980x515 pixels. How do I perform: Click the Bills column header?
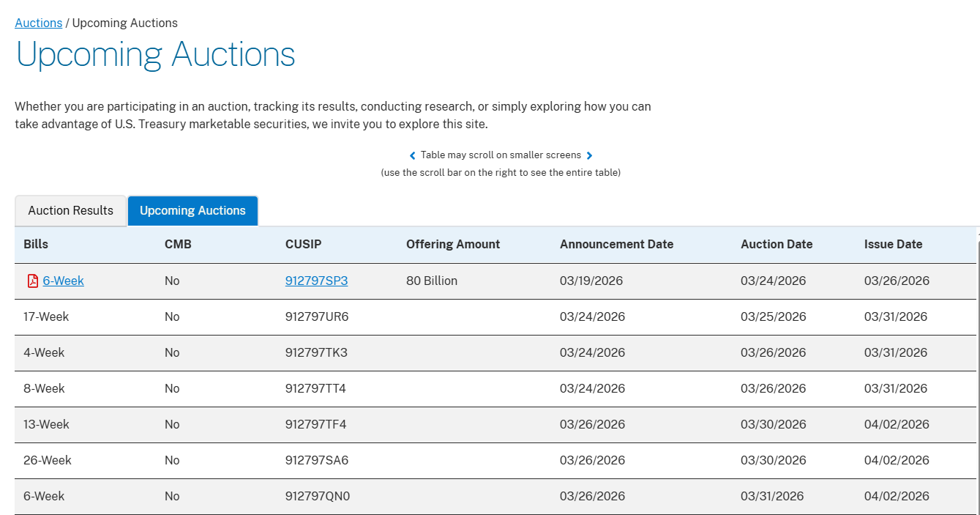(x=36, y=245)
